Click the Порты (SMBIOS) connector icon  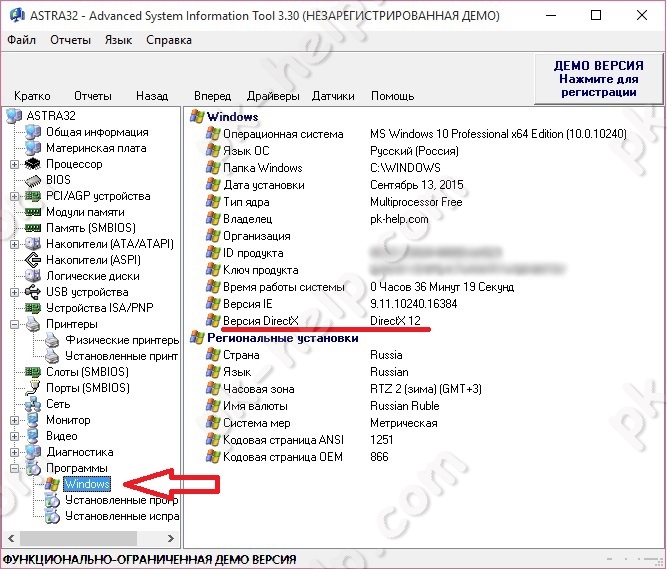[33, 388]
